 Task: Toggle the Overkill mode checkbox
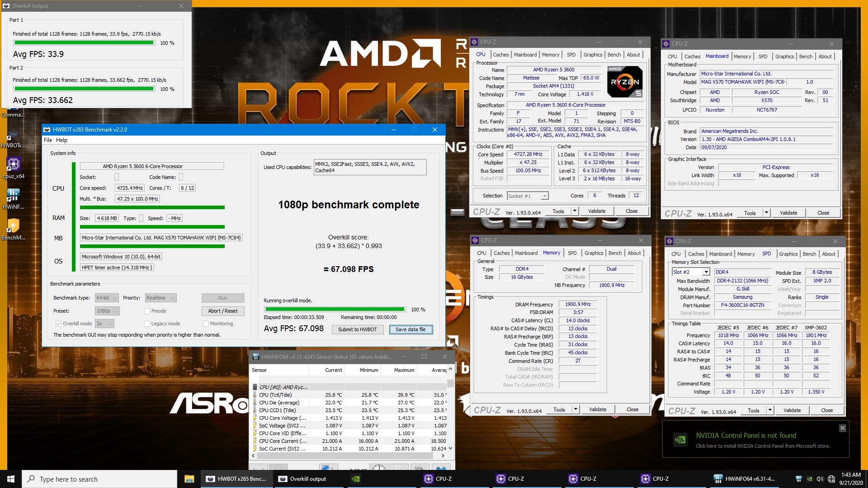pos(58,324)
